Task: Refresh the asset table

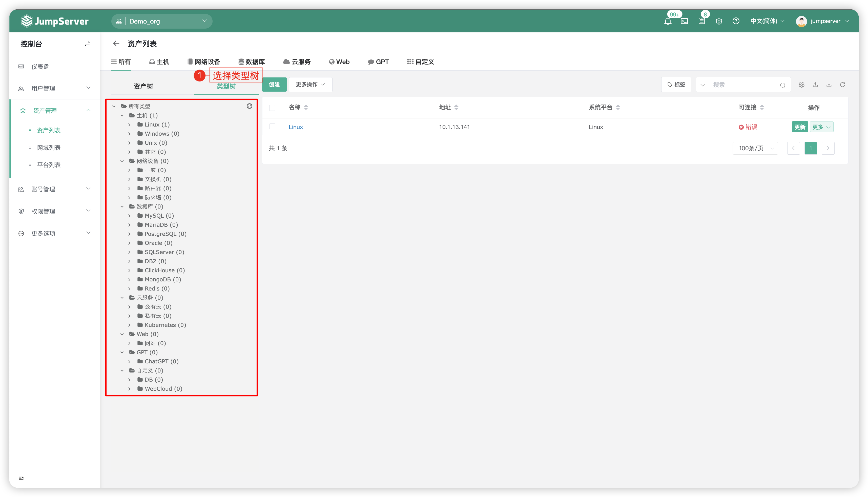Action: (x=842, y=85)
